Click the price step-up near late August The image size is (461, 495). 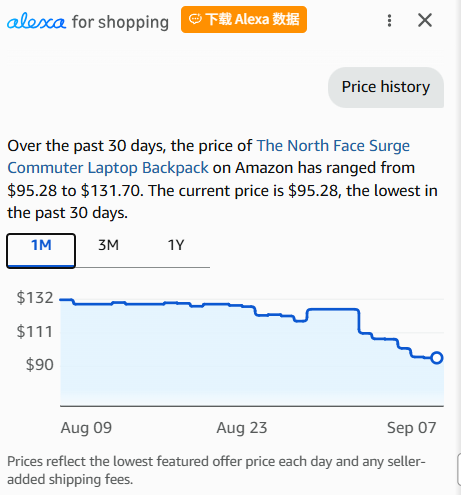pyautogui.click(x=307, y=315)
